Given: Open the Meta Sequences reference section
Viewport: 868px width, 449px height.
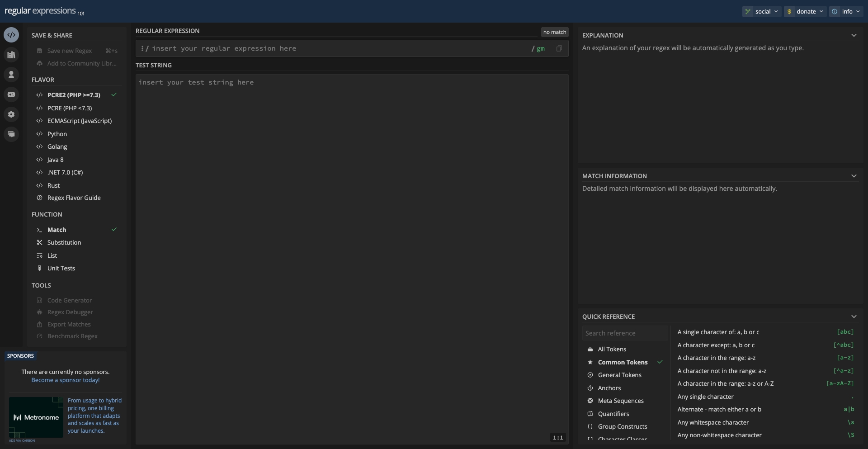Looking at the screenshot, I should [x=622, y=401].
